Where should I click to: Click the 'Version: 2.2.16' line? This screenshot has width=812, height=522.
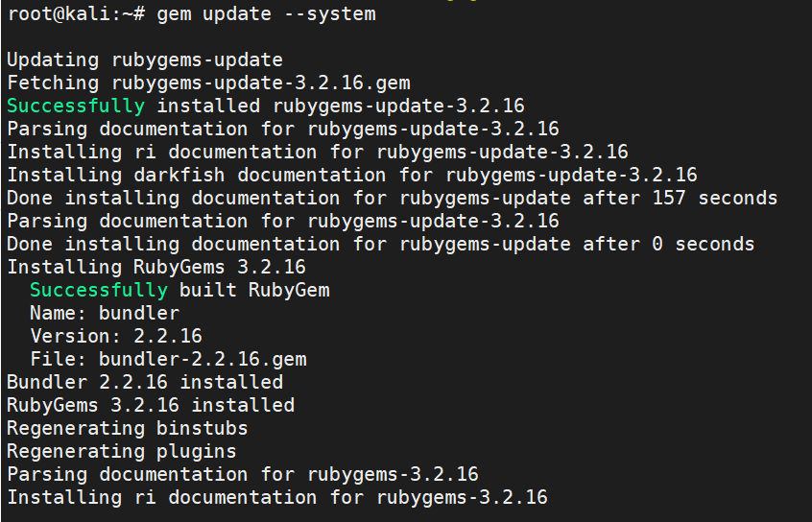[x=116, y=336]
